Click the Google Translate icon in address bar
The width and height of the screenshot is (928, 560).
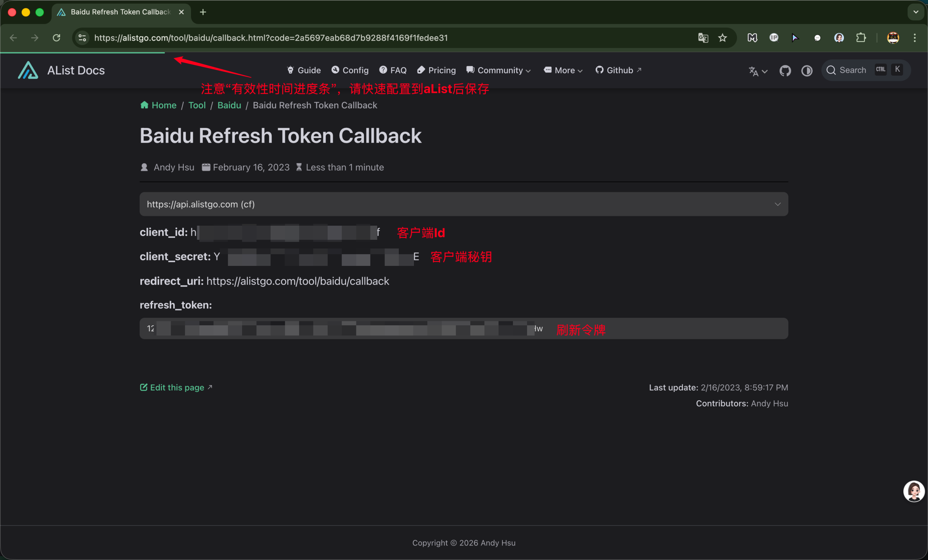click(703, 38)
